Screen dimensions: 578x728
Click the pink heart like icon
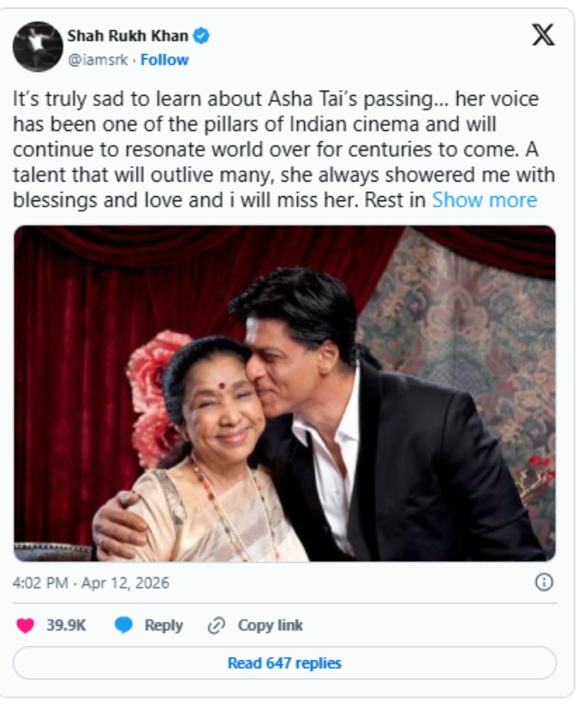pos(25,625)
